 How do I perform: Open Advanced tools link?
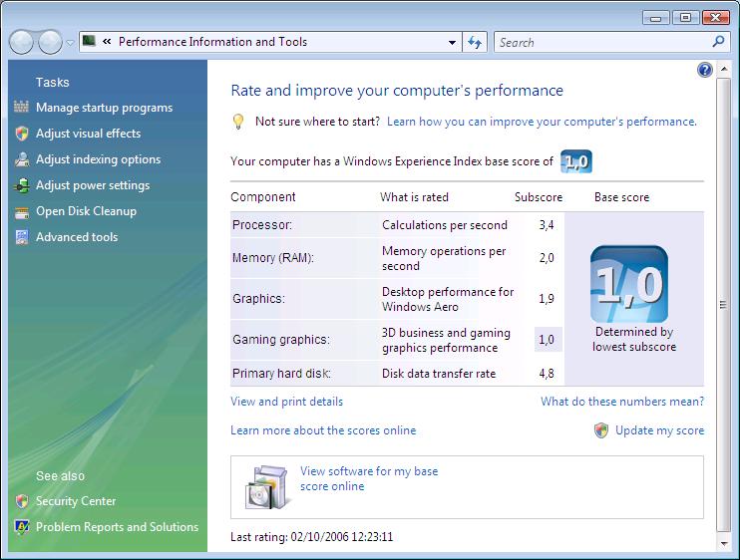point(77,237)
